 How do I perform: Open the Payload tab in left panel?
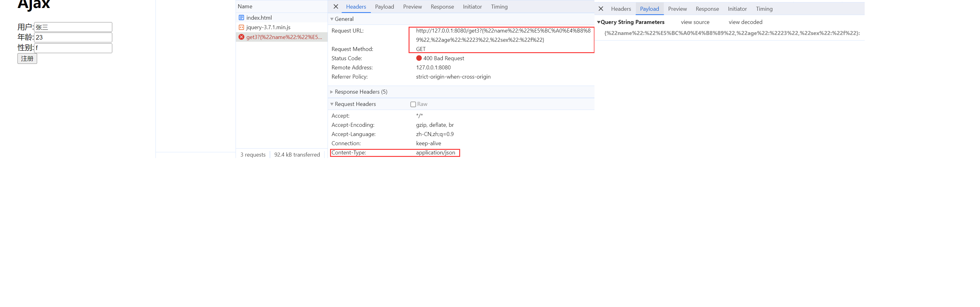pyautogui.click(x=384, y=7)
